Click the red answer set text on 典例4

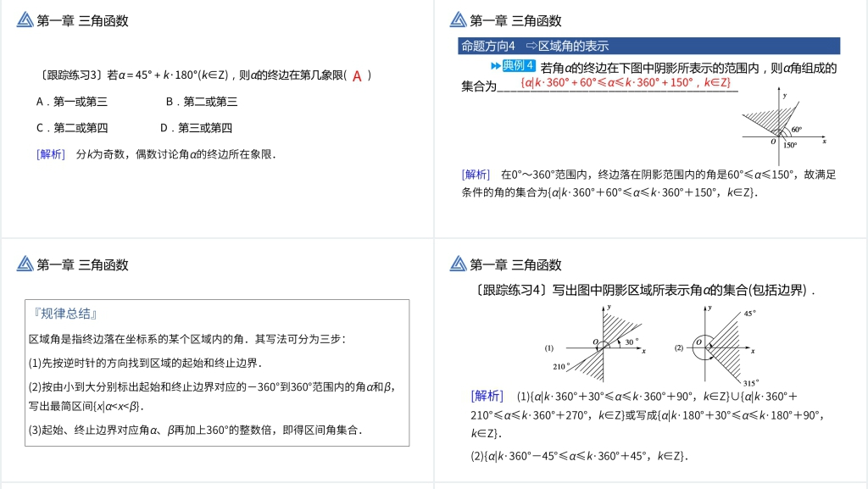[626, 82]
